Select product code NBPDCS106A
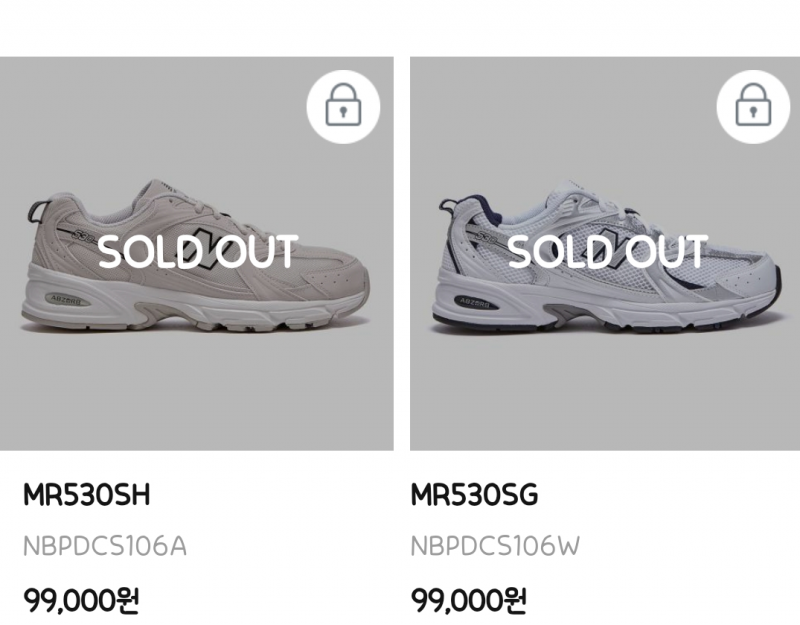Screen dimensions: 800x625 (x=104, y=547)
